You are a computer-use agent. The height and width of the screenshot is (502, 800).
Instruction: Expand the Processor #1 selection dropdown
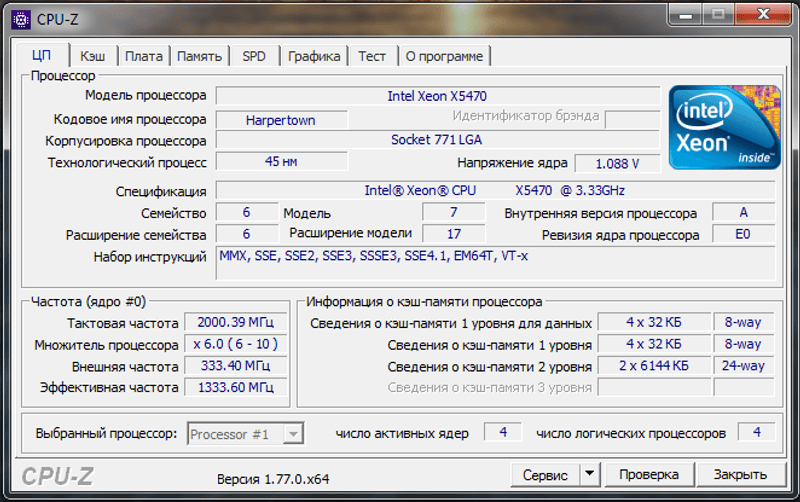click(292, 434)
